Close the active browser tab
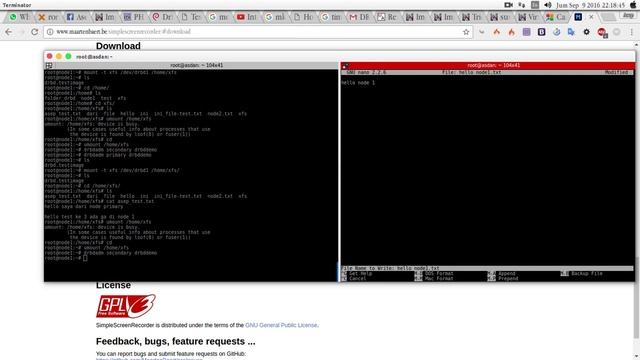Image resolution: width=640 pixels, height=360 pixels. (591, 17)
